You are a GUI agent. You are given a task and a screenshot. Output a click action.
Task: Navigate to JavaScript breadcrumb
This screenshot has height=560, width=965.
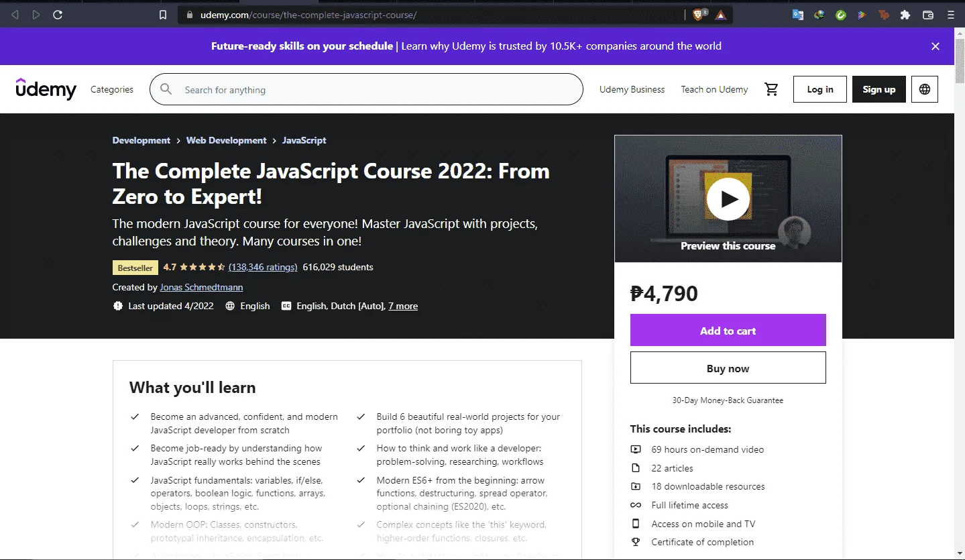click(x=304, y=140)
